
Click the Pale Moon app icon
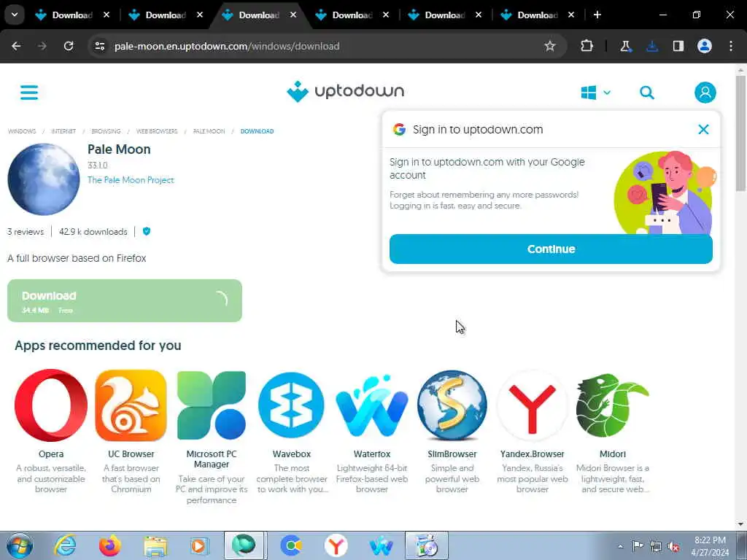tap(44, 179)
